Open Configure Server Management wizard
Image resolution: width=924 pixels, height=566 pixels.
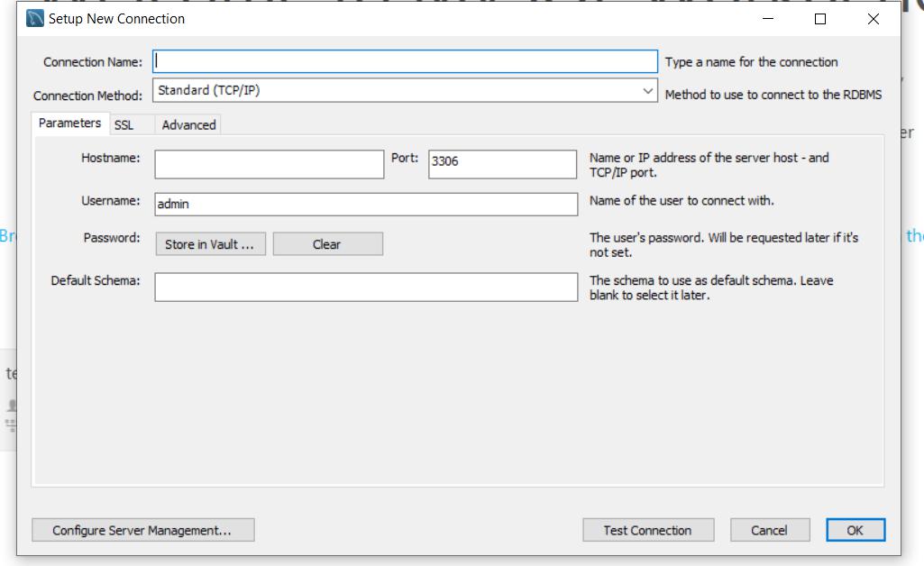(142, 530)
